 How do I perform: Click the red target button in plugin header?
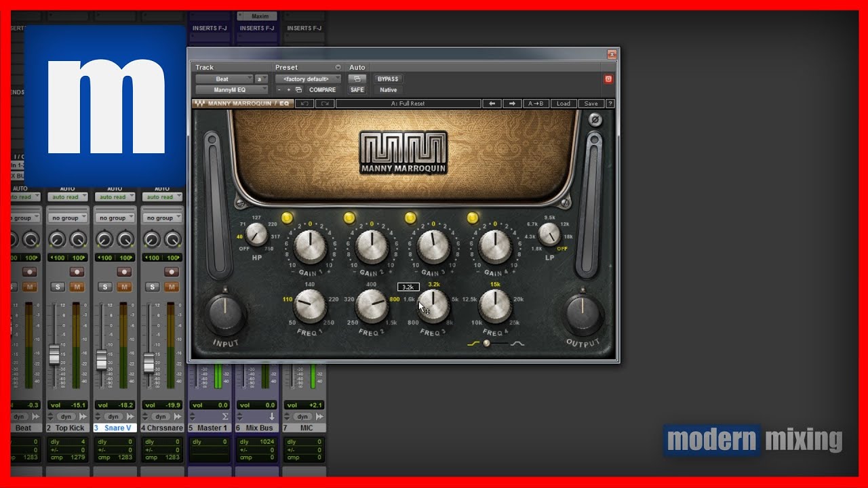608,79
